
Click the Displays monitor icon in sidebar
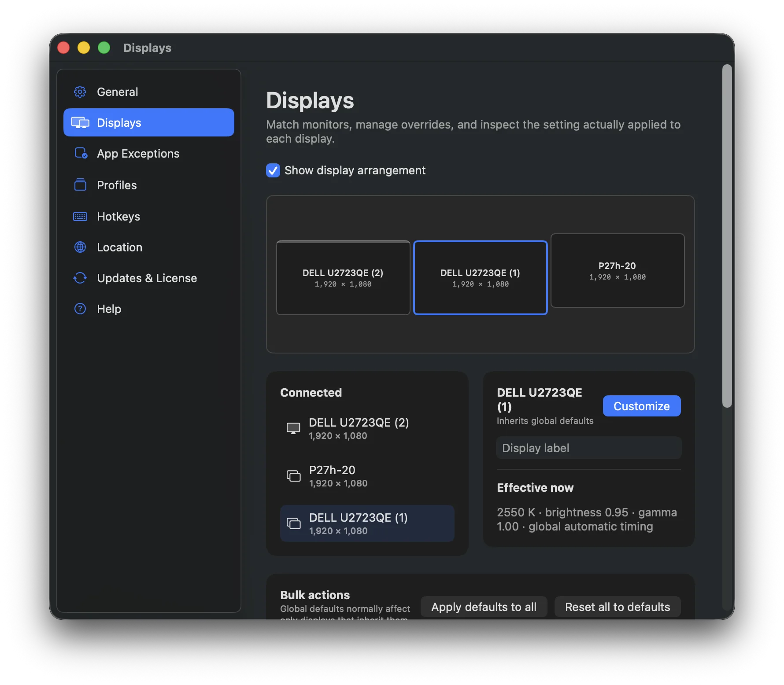[80, 122]
